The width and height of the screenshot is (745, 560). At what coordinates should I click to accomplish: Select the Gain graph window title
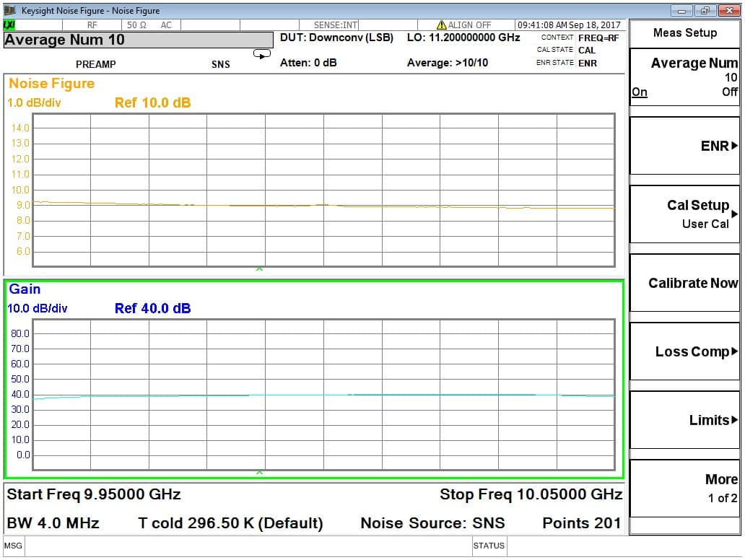[25, 289]
